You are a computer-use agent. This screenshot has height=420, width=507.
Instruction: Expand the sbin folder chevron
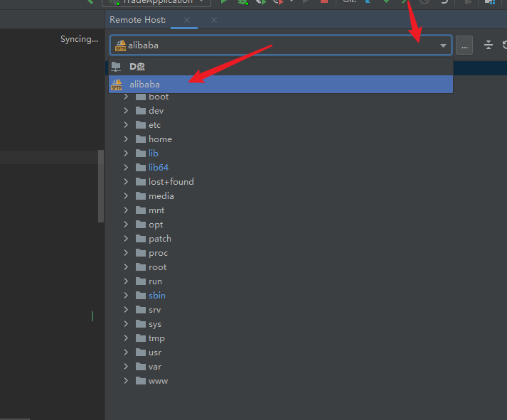pyautogui.click(x=126, y=296)
